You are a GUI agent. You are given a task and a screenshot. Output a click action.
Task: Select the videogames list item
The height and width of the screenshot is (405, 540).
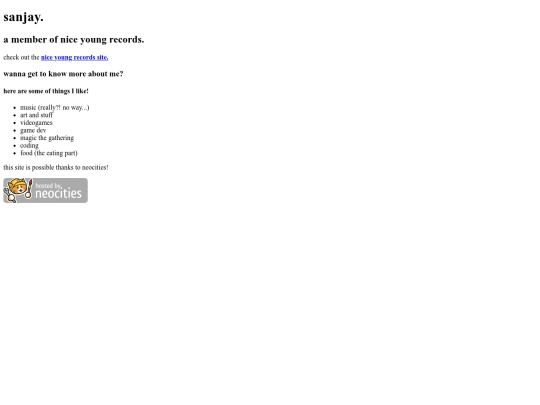36,123
